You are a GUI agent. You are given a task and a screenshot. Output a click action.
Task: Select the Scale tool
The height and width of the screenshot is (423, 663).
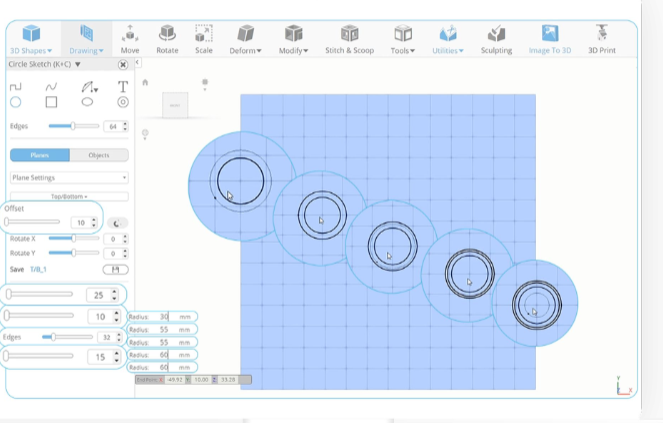point(203,40)
